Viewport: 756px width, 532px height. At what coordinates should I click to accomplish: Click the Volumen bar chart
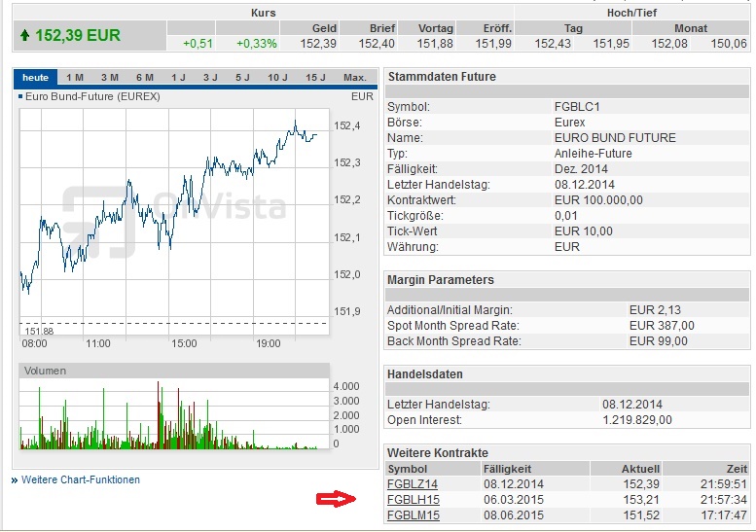tap(175, 413)
